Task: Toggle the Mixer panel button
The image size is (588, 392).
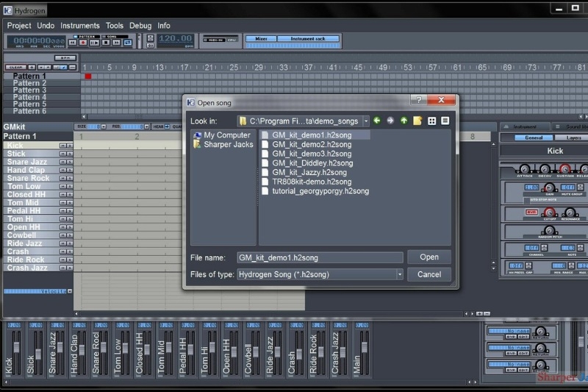Action: click(261, 39)
